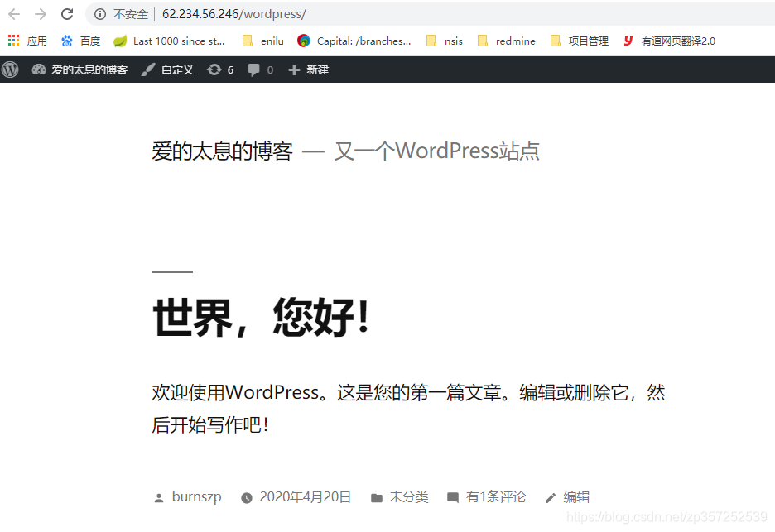
Task: Open the 6 pending updates icon
Action: coord(220,69)
